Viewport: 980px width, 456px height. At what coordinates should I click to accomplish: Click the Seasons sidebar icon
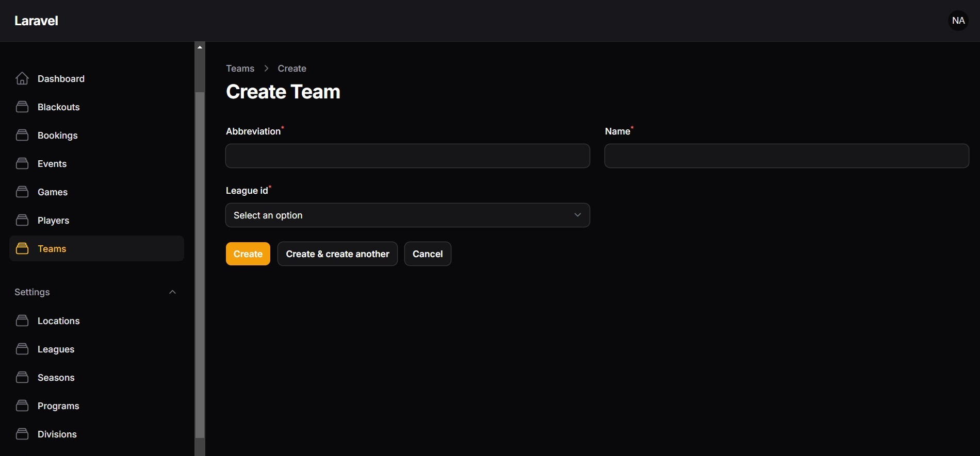(22, 377)
